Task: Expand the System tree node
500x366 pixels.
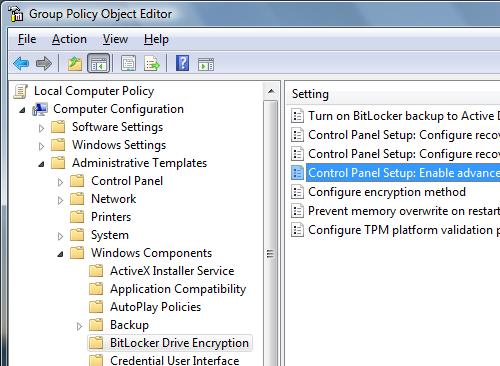Action: point(60,236)
